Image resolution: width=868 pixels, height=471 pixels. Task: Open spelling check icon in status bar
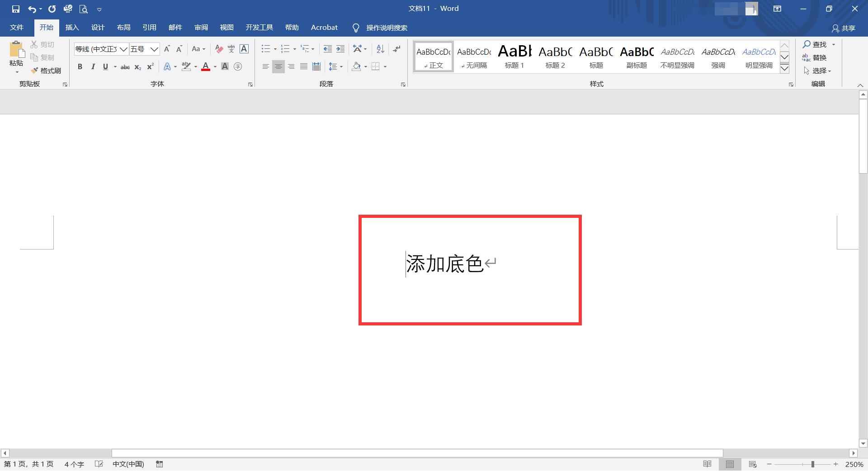click(x=99, y=464)
